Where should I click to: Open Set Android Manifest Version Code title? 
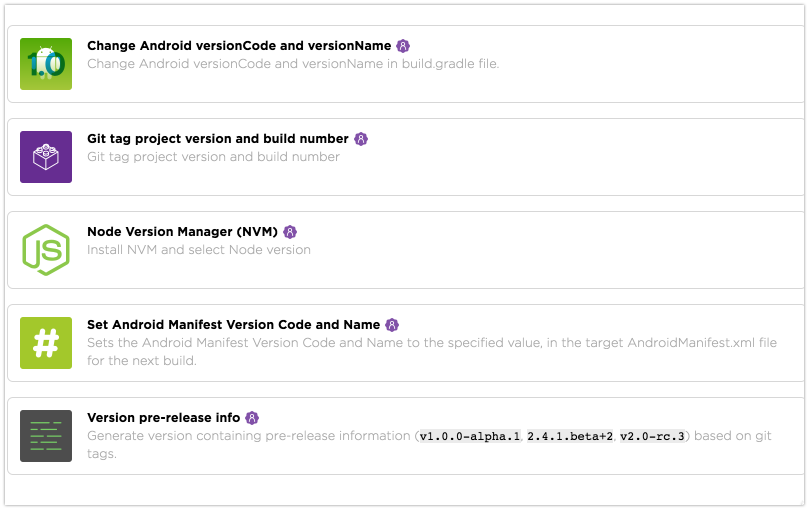[233, 325]
